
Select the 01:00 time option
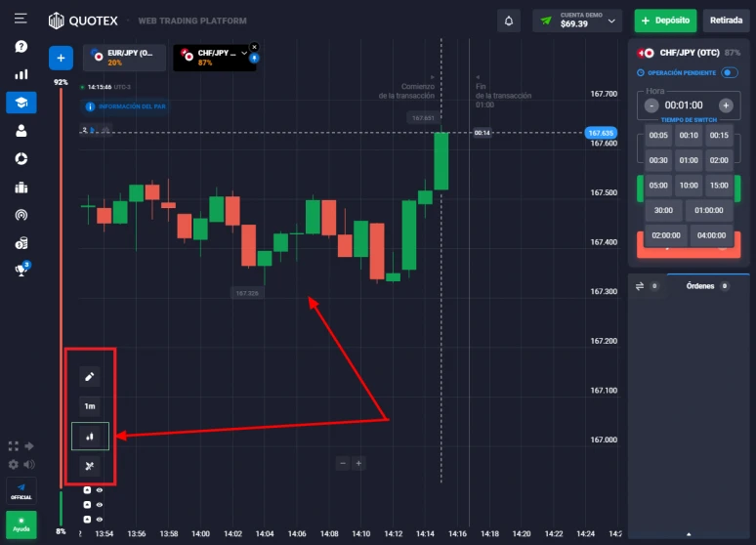click(689, 160)
